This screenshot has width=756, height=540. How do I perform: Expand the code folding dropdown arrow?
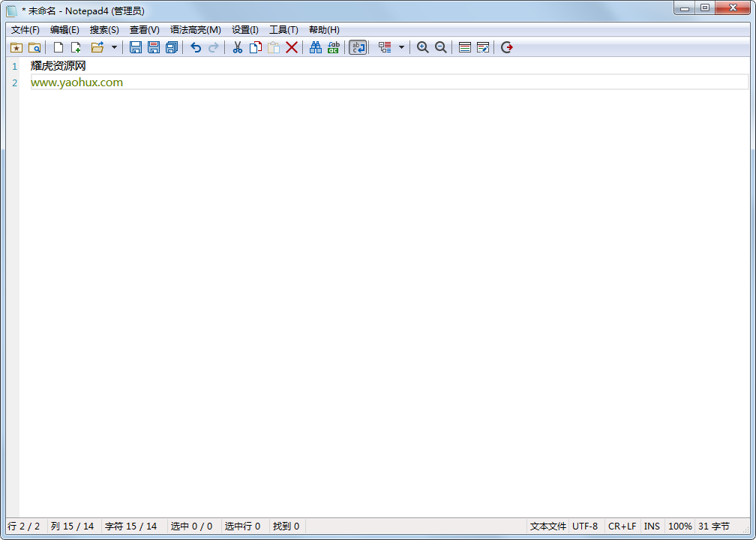(x=401, y=47)
